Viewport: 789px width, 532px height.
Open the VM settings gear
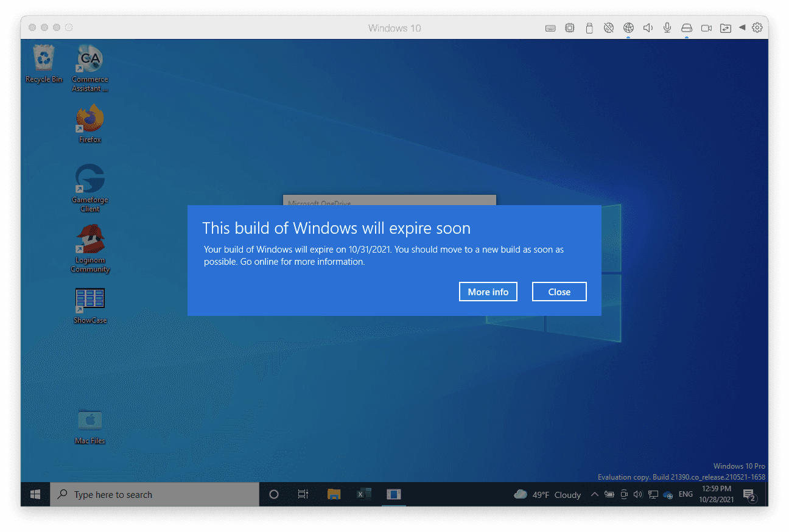tap(757, 27)
